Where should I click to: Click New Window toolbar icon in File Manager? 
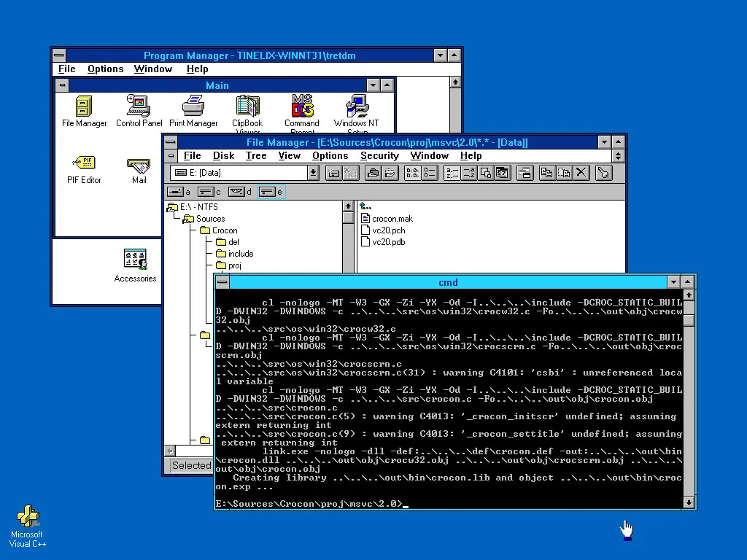coord(525,173)
